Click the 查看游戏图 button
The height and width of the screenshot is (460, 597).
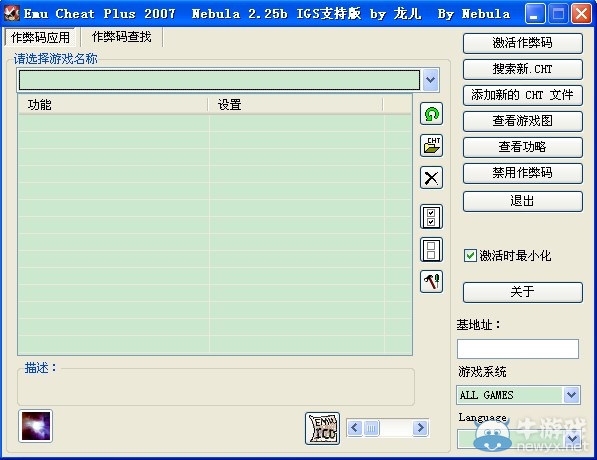tap(523, 121)
